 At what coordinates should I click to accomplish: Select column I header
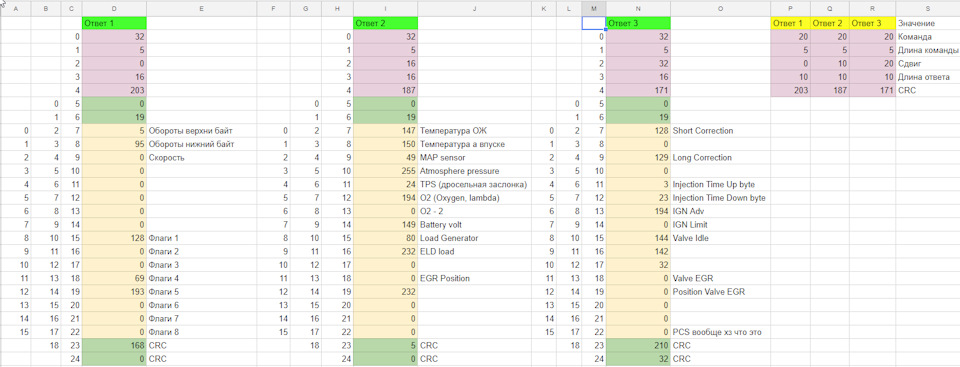(386, 9)
